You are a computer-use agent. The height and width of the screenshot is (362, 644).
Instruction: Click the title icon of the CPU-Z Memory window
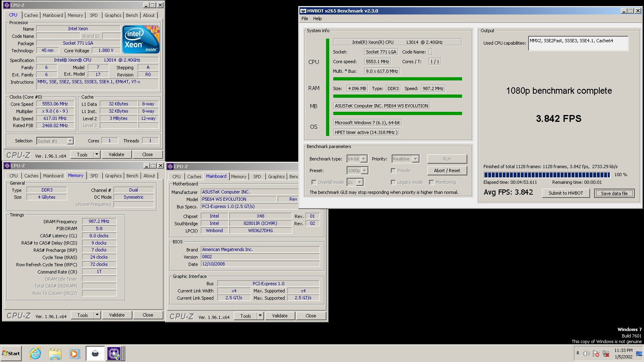click(7, 166)
